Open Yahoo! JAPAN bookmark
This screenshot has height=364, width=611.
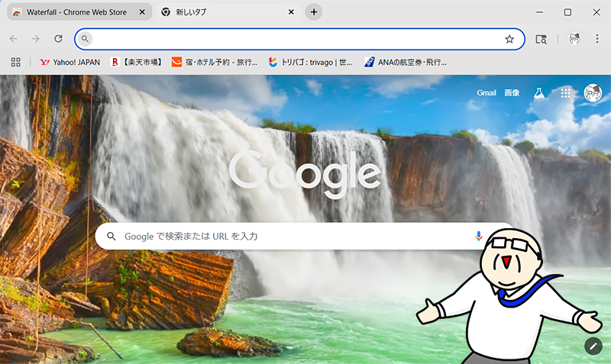coord(70,62)
